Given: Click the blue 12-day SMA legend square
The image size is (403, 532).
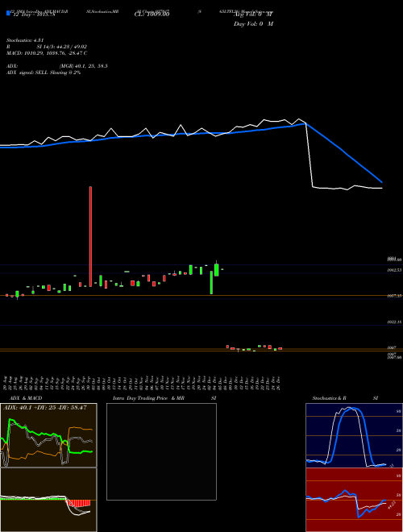Looking at the screenshot, I should click(8, 14).
